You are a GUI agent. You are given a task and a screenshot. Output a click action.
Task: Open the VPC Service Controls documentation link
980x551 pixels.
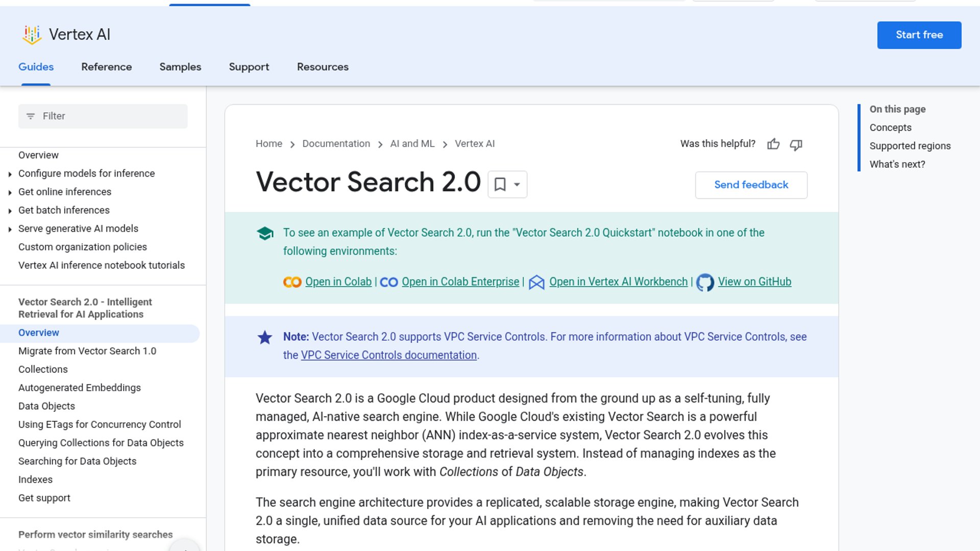(388, 355)
